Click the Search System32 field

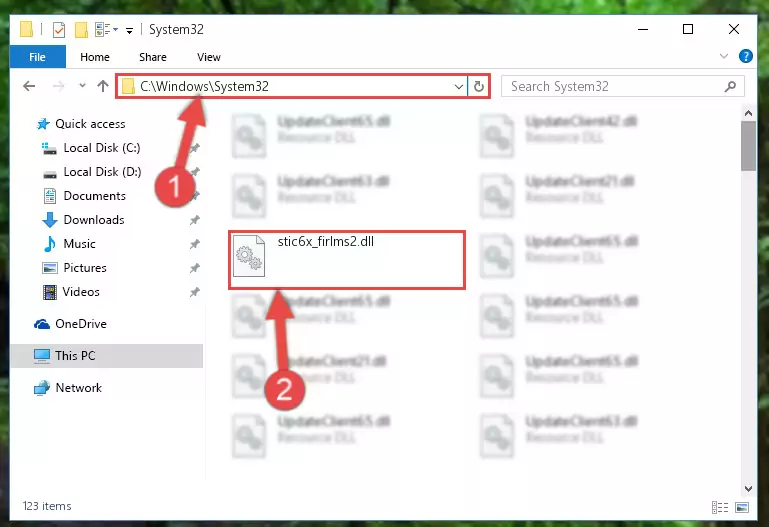tap(623, 87)
